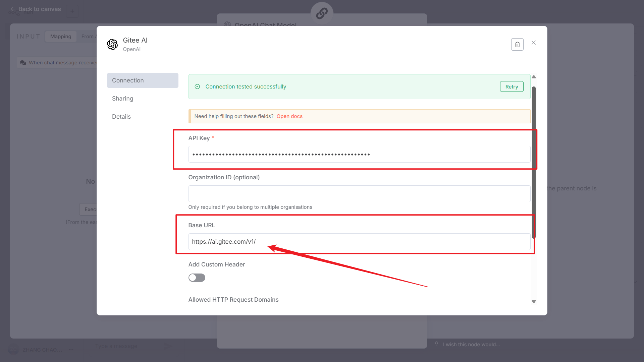
Task: Select the Mapping tab
Action: [x=61, y=36]
